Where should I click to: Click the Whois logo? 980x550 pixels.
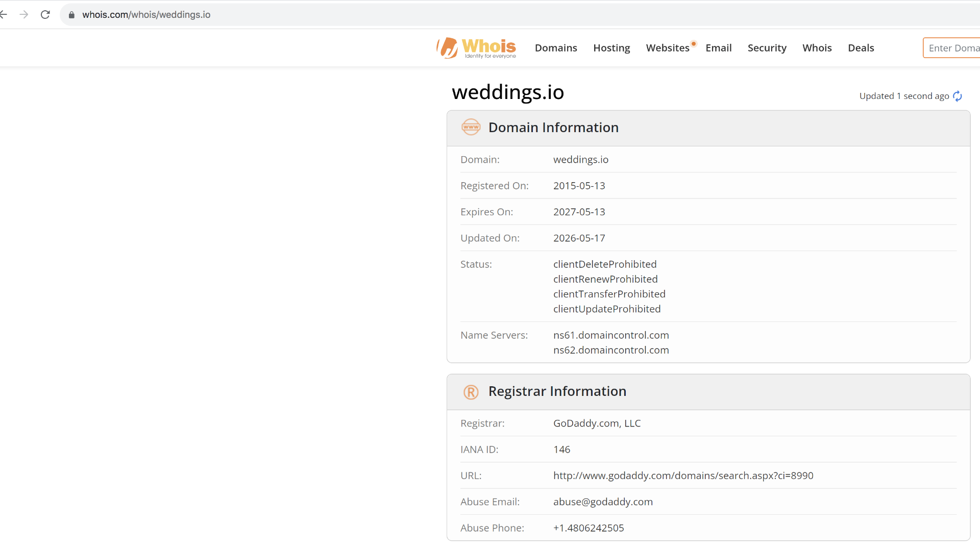pos(476,48)
